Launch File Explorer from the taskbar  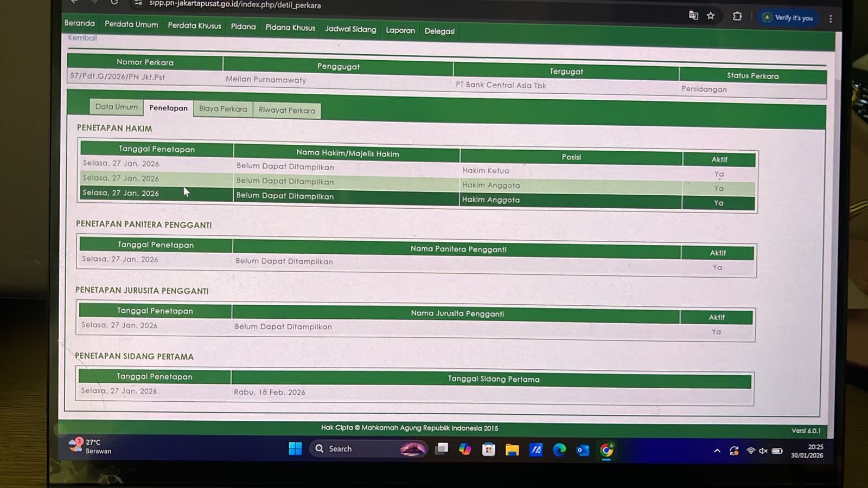512,450
